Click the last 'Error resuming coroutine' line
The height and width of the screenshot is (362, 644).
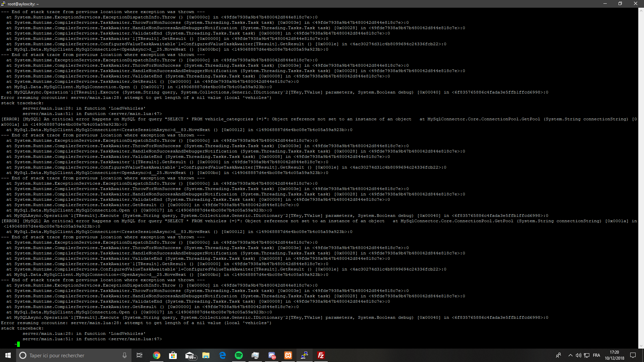click(136, 323)
